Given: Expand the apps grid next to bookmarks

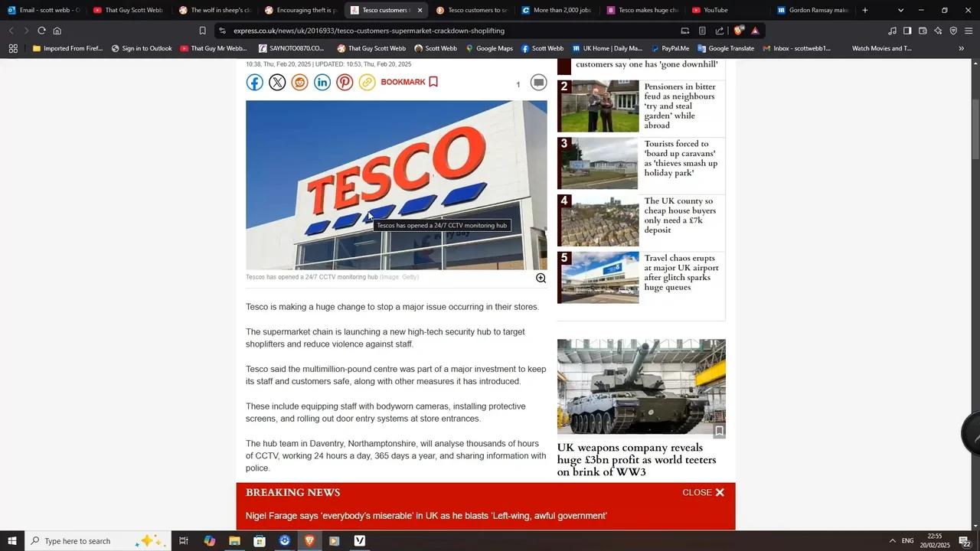Looking at the screenshot, I should click(x=13, y=48).
